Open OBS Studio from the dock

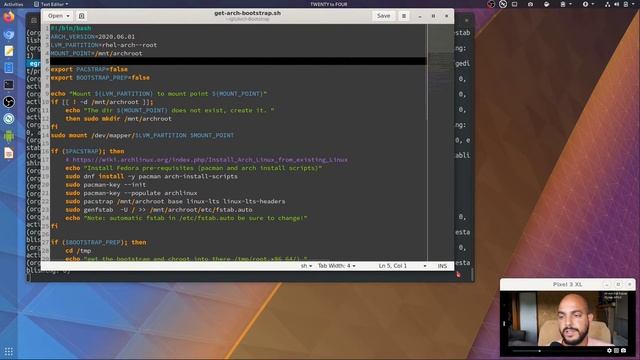click(x=9, y=102)
